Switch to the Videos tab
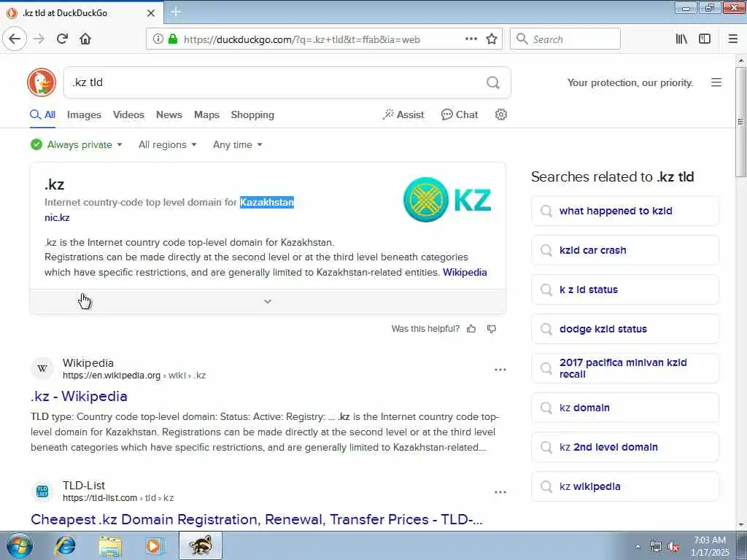 tap(128, 114)
